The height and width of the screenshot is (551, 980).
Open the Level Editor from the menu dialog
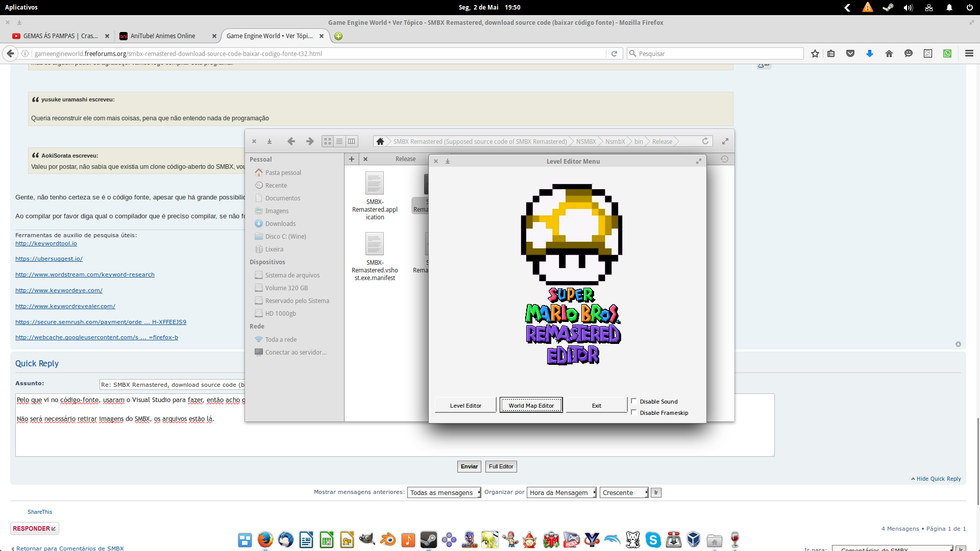coord(466,405)
